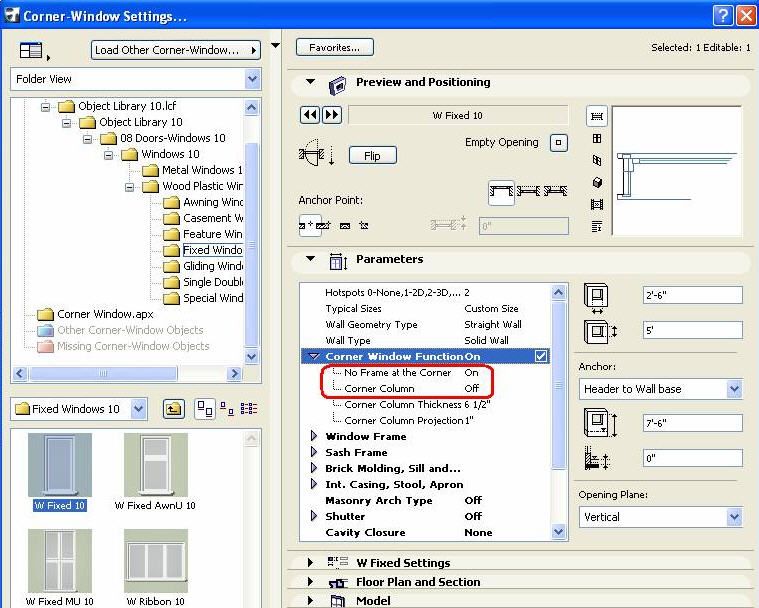The image size is (759, 608).
Task: Switch to small icons view
Action: click(x=227, y=410)
